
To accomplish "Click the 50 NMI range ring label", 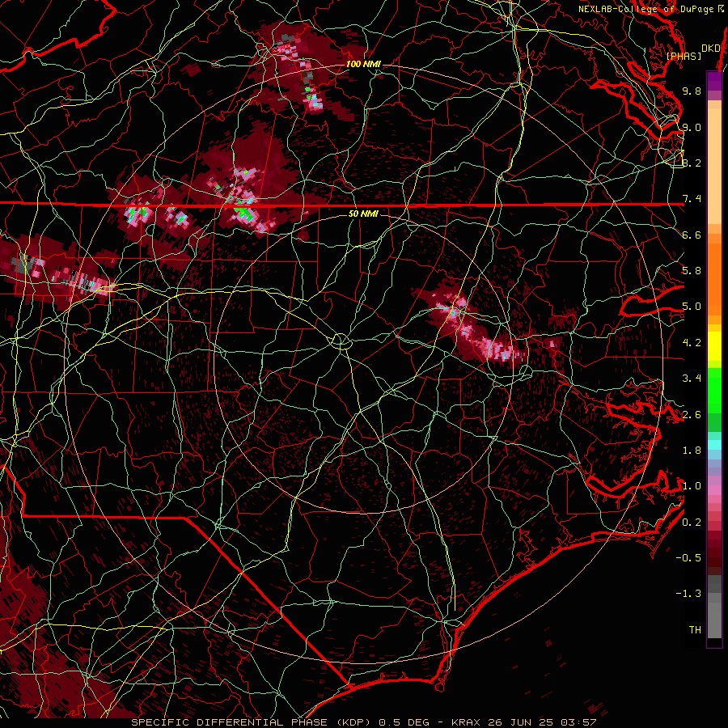I will click(363, 214).
